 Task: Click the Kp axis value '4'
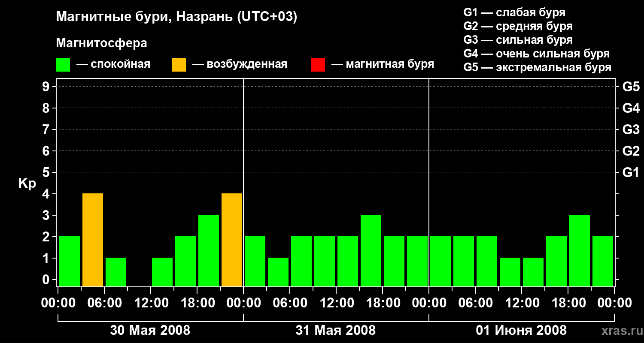pos(47,194)
